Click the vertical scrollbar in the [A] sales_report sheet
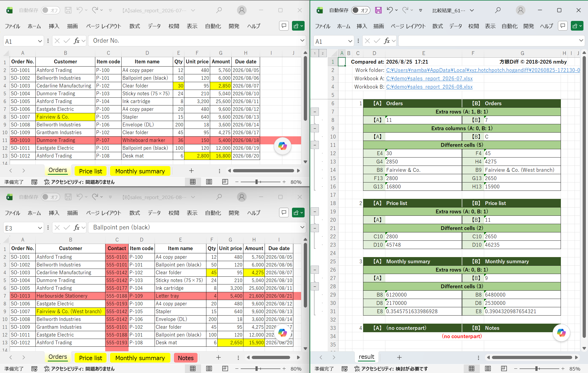The height and width of the screenshot is (373, 588). pos(305,89)
